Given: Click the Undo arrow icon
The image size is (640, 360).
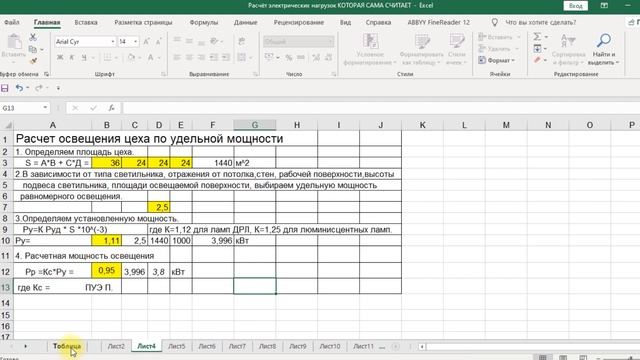Looking at the screenshot, I should click(x=19, y=88).
